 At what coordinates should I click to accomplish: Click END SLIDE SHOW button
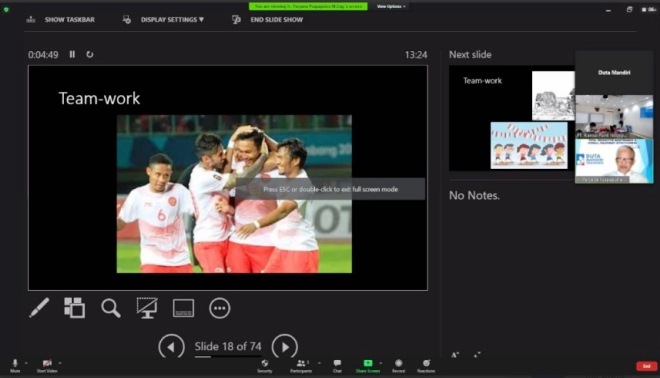tap(277, 20)
